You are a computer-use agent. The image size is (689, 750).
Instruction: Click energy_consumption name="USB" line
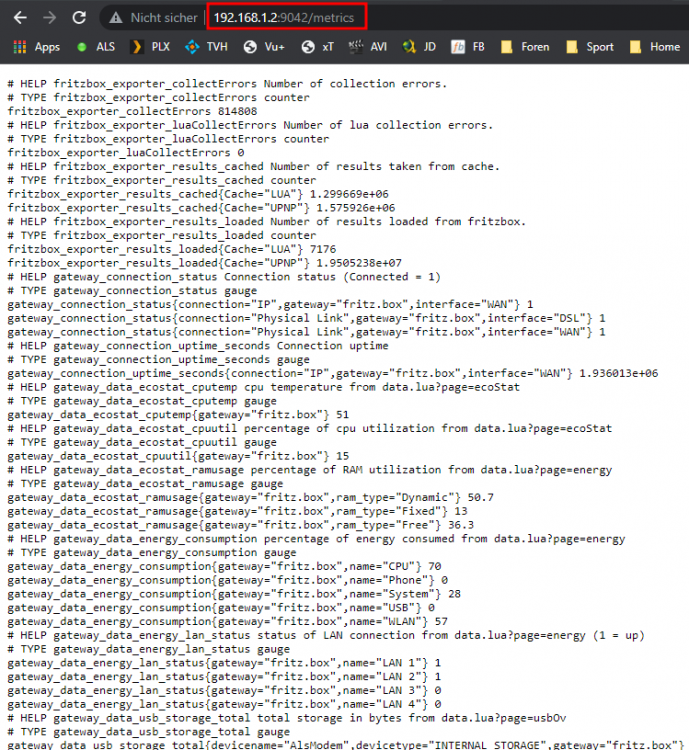221,608
